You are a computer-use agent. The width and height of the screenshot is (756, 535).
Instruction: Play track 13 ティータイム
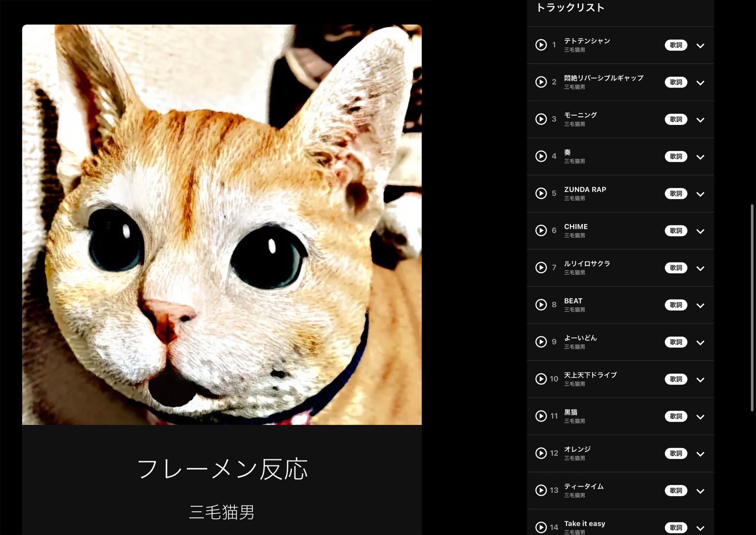[x=541, y=490]
